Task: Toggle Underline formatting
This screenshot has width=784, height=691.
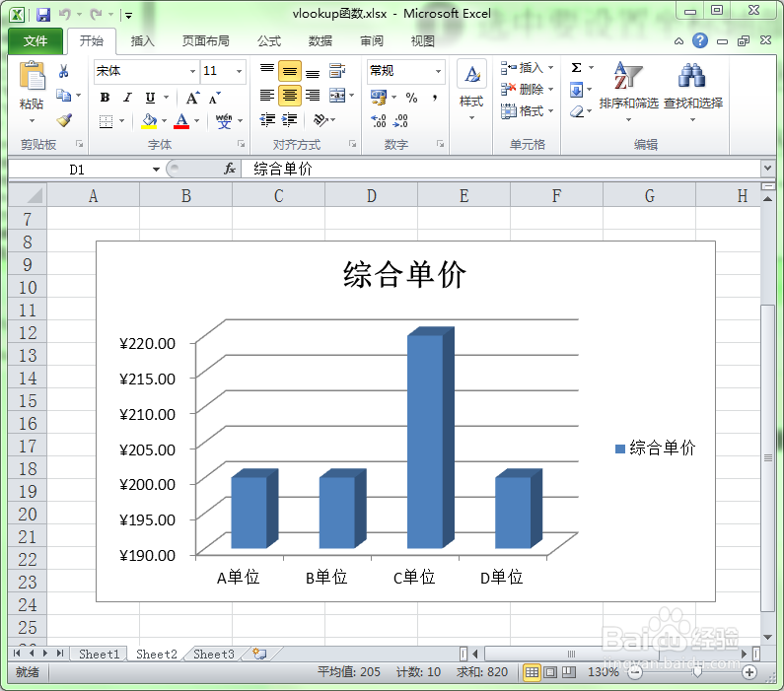Action: point(150,98)
